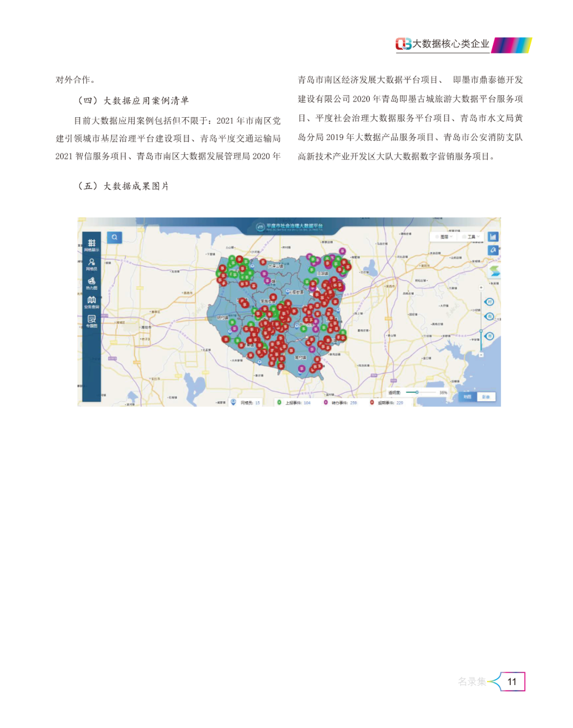The width and height of the screenshot is (573, 728).
Task: Click the blue search magnifier button
Action: [114, 237]
